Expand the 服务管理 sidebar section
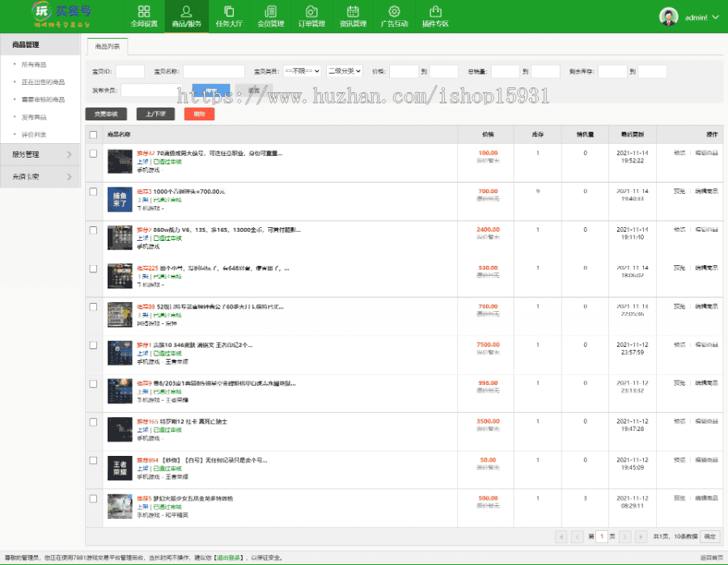728x565 pixels. pos(40,154)
